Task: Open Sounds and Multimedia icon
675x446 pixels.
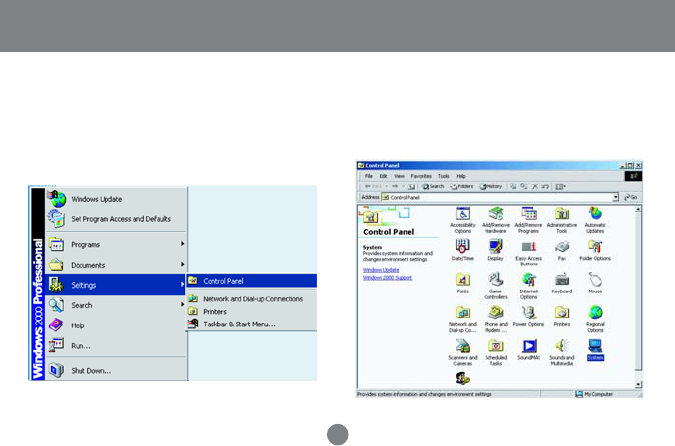Action: [562, 353]
